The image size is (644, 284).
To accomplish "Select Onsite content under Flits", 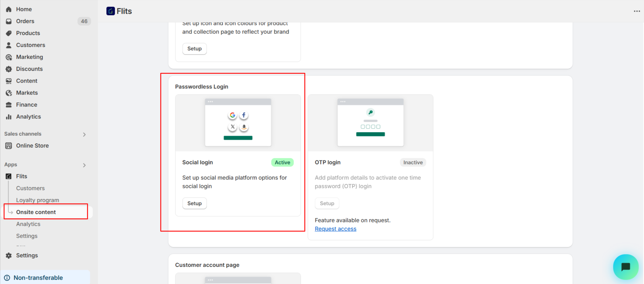I will tap(36, 212).
